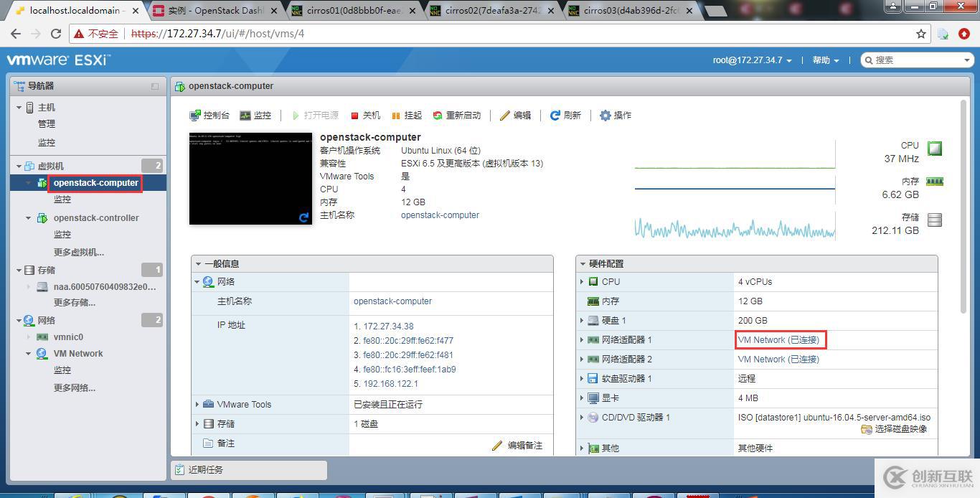
Task: Open the VM console (控制台)
Action: (209, 116)
